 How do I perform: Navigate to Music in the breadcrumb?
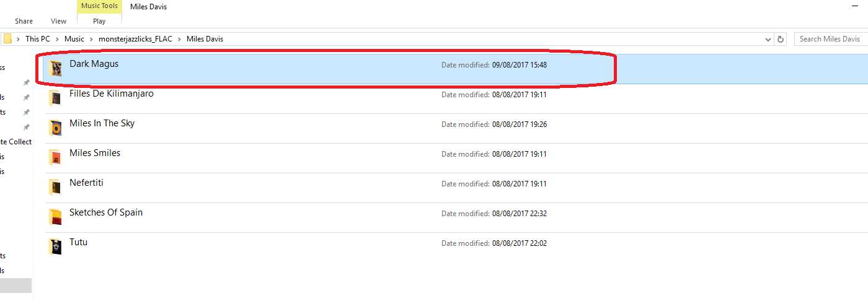click(74, 39)
